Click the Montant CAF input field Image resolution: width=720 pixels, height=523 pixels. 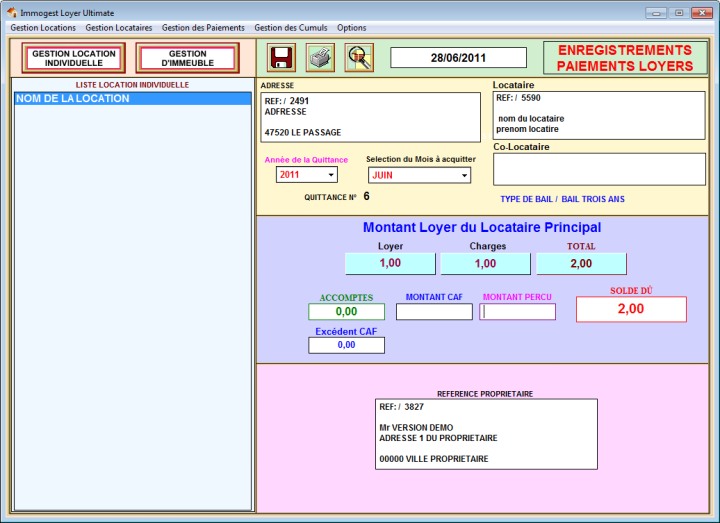(434, 312)
